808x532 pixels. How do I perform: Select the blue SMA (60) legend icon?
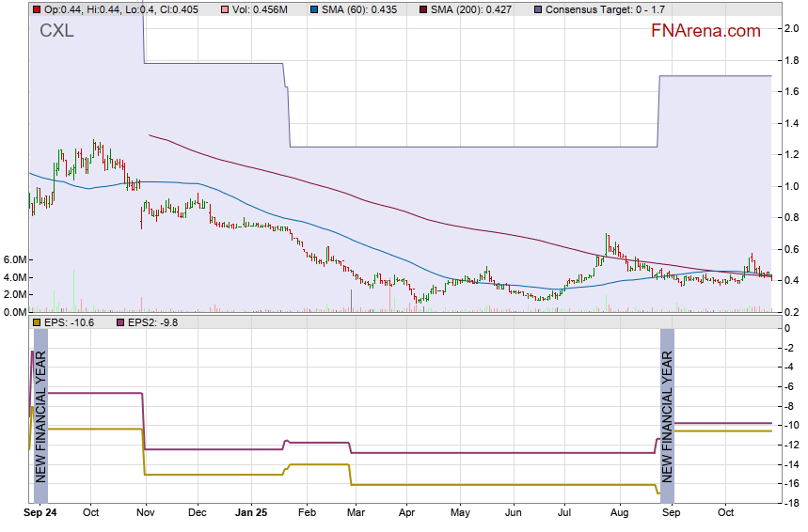314,9
